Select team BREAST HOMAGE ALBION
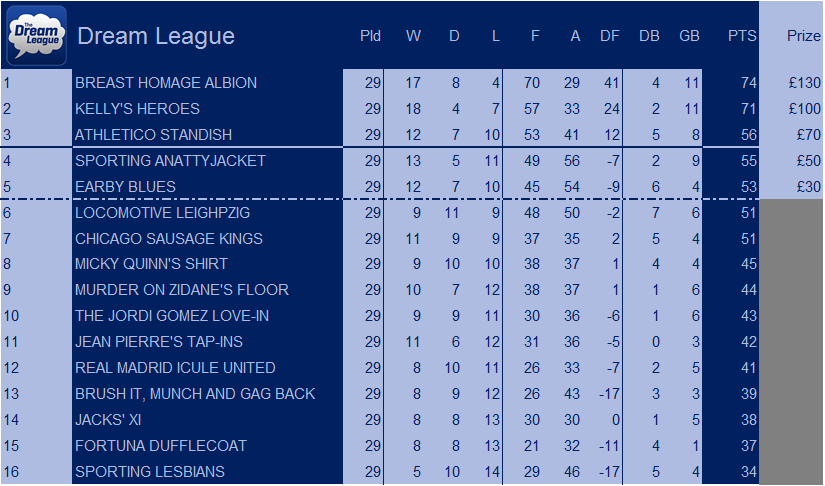The height and width of the screenshot is (486, 825). coord(166,83)
